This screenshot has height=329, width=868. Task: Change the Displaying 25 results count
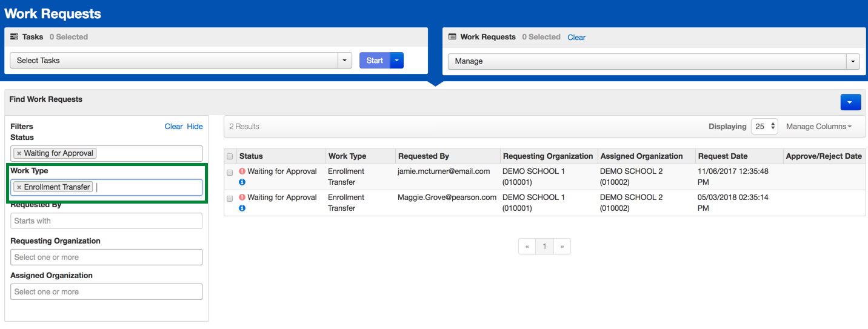[765, 127]
